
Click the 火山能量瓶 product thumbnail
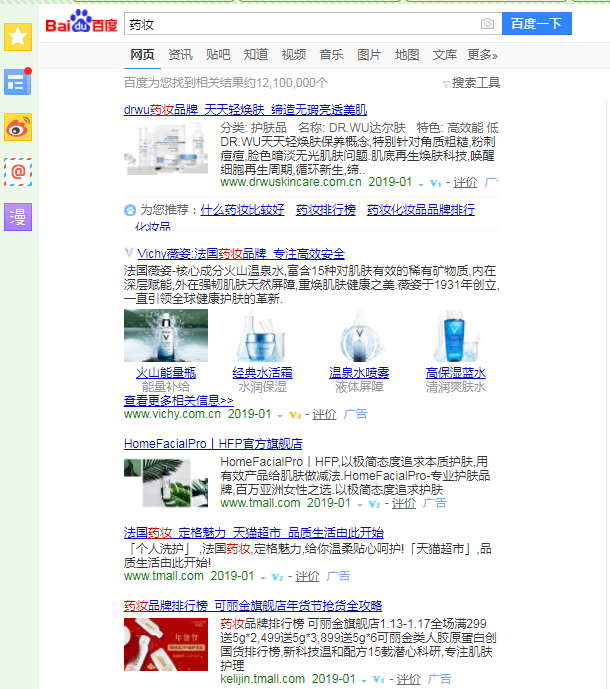click(166, 335)
